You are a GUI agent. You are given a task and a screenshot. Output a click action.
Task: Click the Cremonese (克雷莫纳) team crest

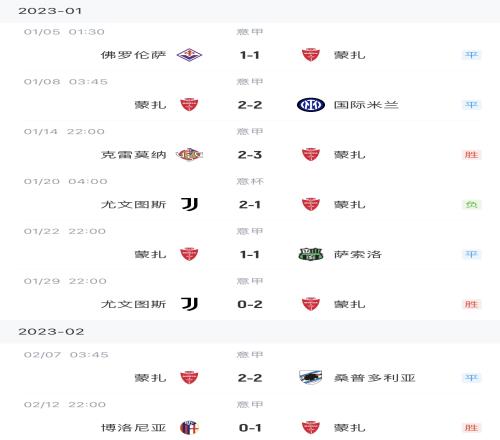[189, 155]
